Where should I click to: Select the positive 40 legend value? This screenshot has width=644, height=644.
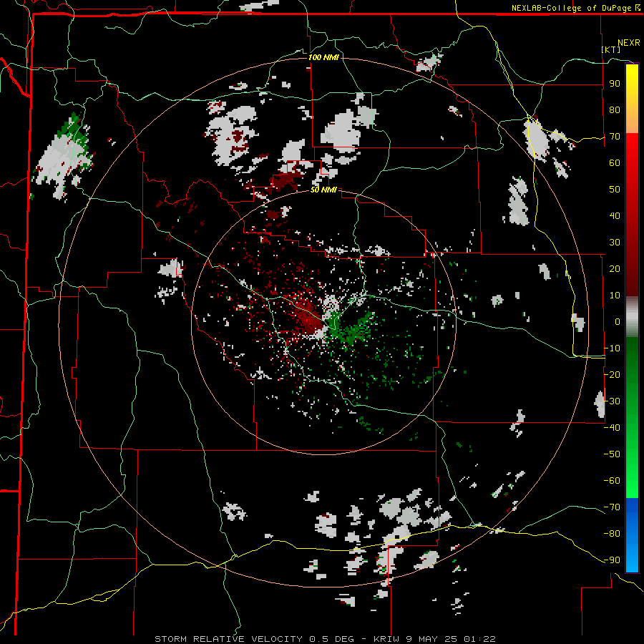pos(615,215)
